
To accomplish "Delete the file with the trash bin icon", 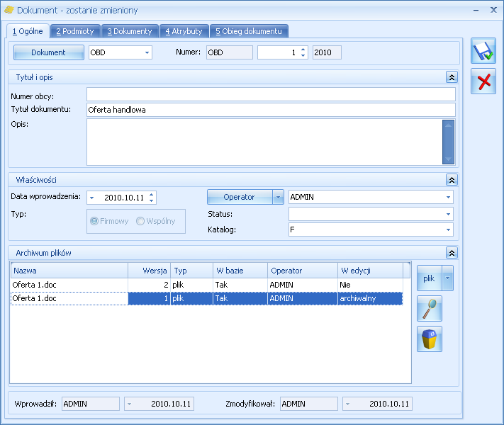I will click(x=429, y=339).
